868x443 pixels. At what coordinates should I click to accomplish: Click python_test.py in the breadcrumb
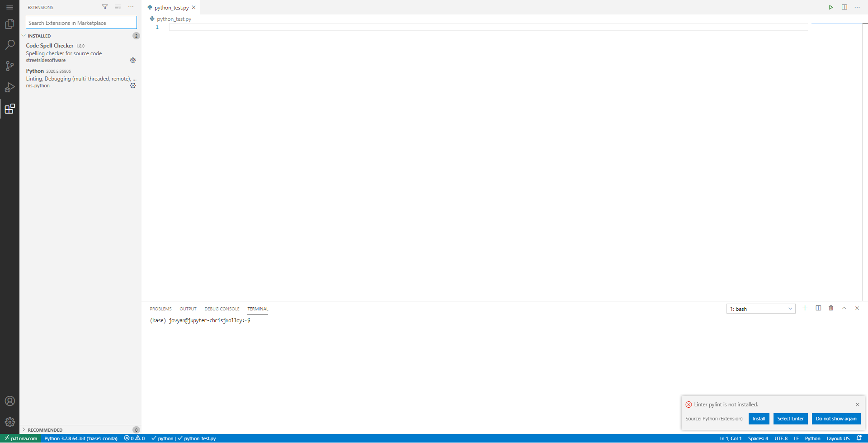tap(174, 19)
